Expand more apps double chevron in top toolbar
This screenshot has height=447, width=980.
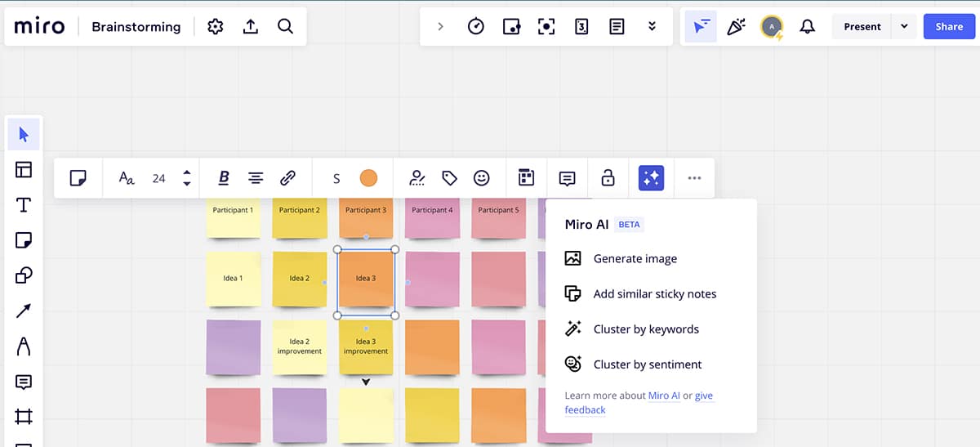click(x=652, y=26)
